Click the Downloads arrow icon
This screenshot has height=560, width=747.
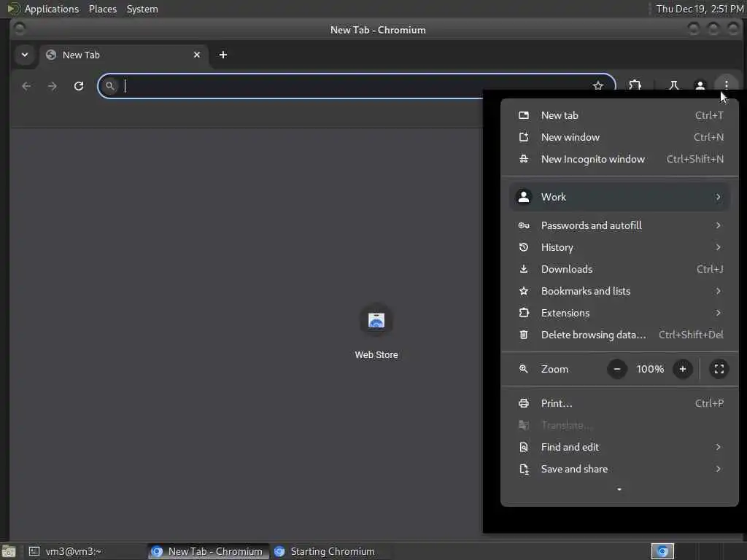click(524, 269)
